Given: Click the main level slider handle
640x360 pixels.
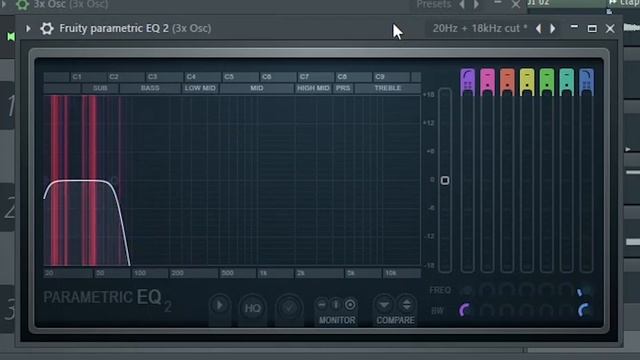Looking at the screenshot, I should click(445, 180).
